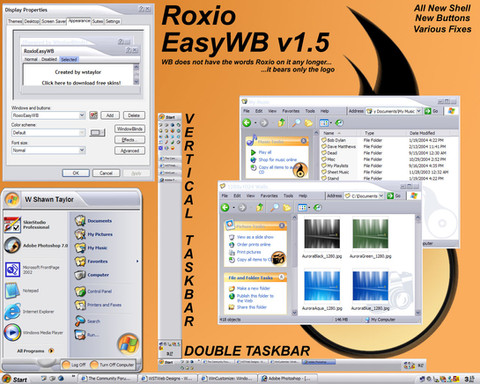This screenshot has height=384, width=480.
Task: Click the Folders icon in My Music toolbar
Action: (x=308, y=123)
